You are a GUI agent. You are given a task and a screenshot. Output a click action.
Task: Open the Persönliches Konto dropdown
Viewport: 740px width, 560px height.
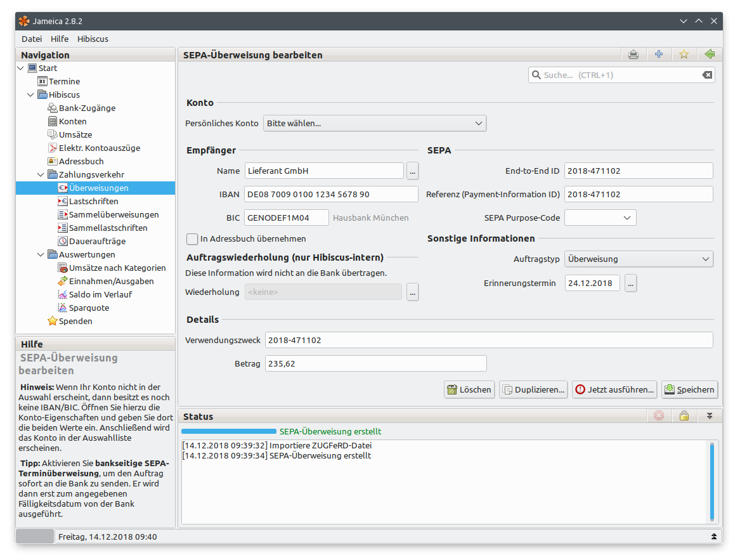click(x=375, y=123)
